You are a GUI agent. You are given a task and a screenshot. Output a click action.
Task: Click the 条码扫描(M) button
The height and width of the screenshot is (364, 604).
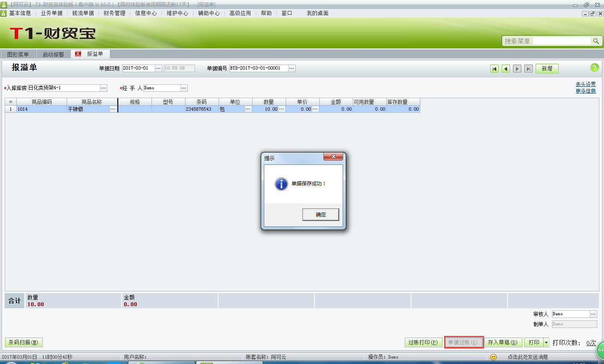pos(23,343)
